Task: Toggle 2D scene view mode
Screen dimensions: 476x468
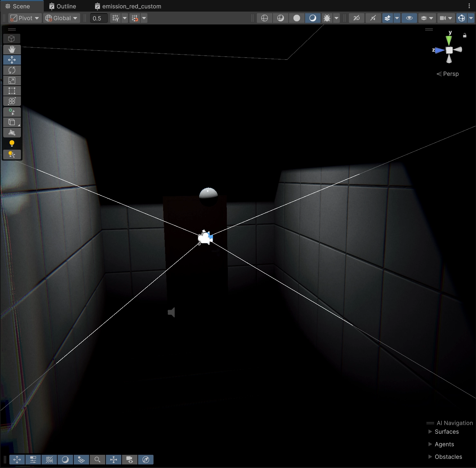Action: [x=356, y=18]
